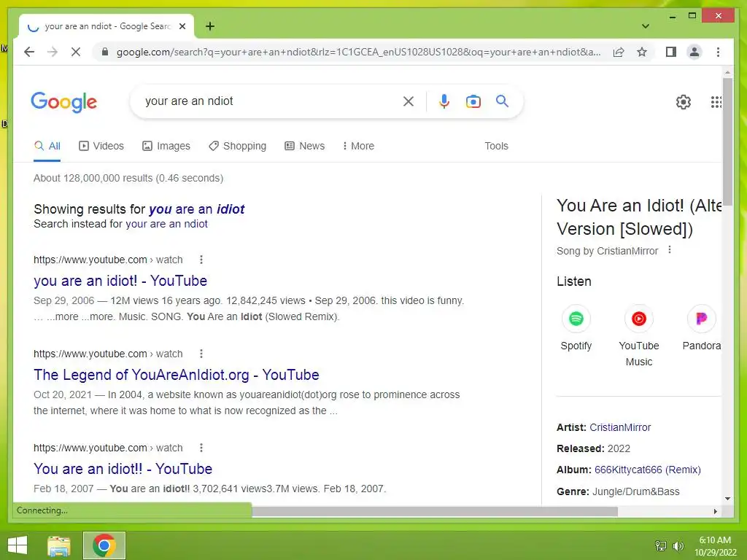The image size is (747, 560).
Task: Open the search Tools options
Action: 496,146
